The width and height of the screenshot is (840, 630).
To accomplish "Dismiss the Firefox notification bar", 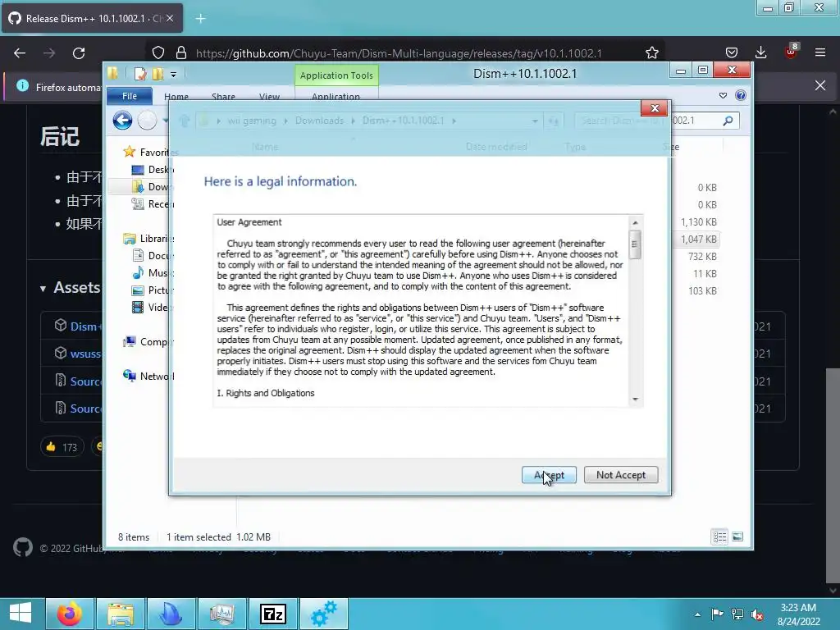I will coord(820,85).
